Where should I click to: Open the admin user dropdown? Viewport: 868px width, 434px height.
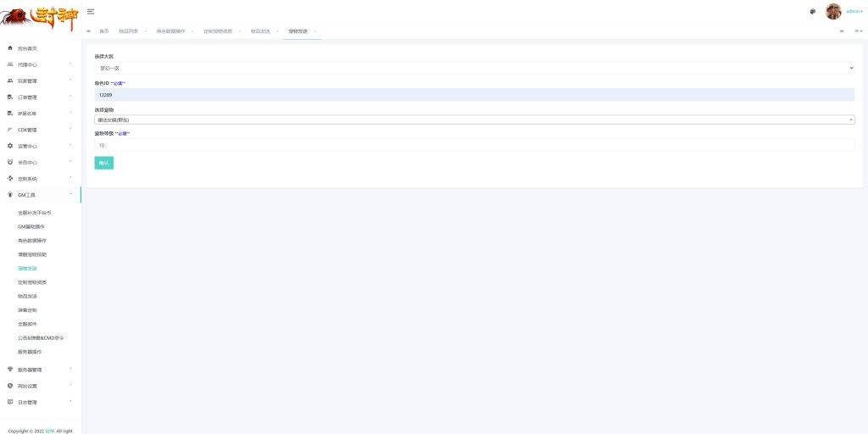[854, 12]
